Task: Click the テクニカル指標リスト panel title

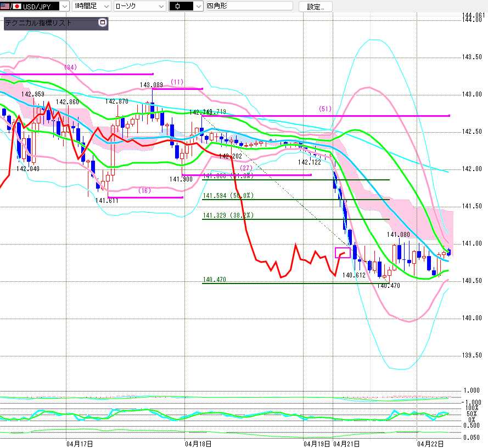Action: coord(38,23)
